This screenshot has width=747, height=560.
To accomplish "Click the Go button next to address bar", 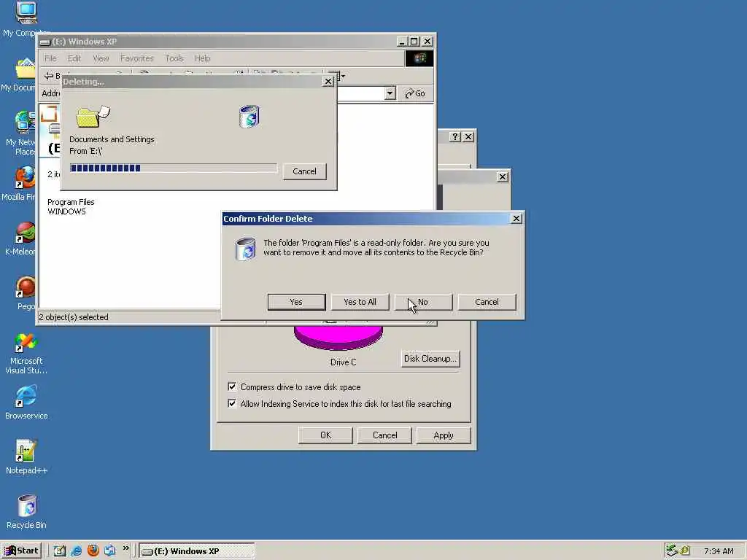I will point(415,93).
